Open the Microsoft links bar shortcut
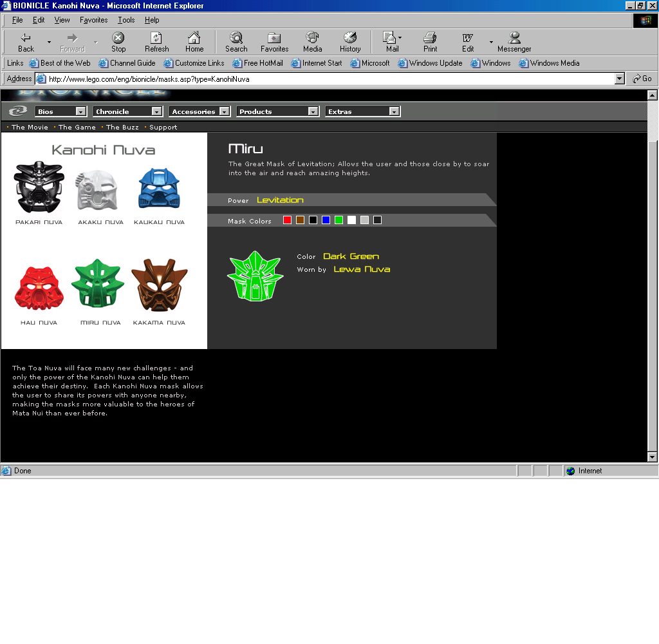This screenshot has height=644, width=659. coord(370,63)
